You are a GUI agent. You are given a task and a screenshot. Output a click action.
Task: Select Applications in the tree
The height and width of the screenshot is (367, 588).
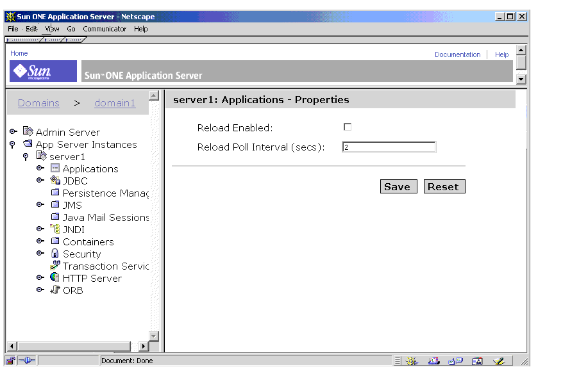click(90, 169)
